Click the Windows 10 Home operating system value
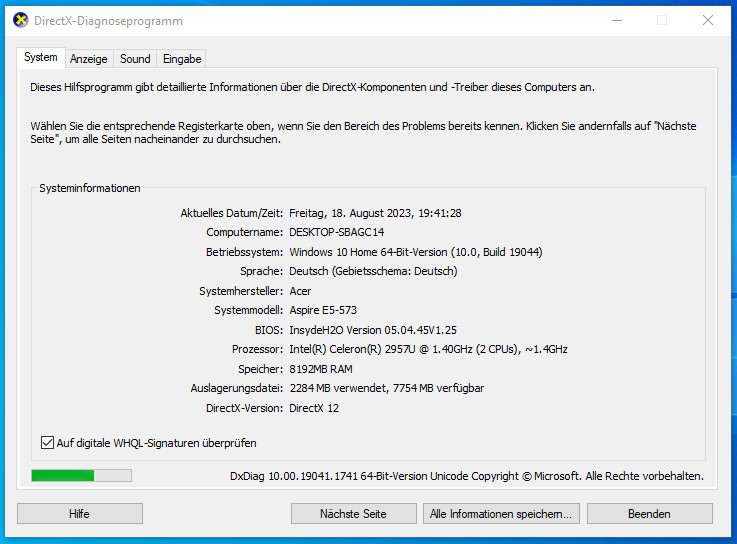737x544 pixels. (416, 252)
